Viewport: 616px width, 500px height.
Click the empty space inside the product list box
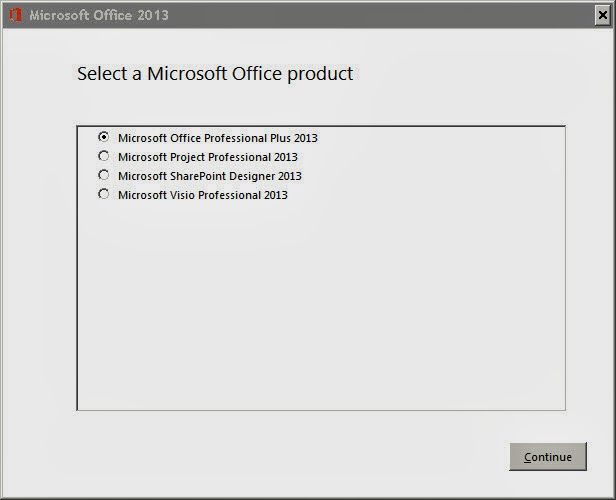click(x=321, y=306)
